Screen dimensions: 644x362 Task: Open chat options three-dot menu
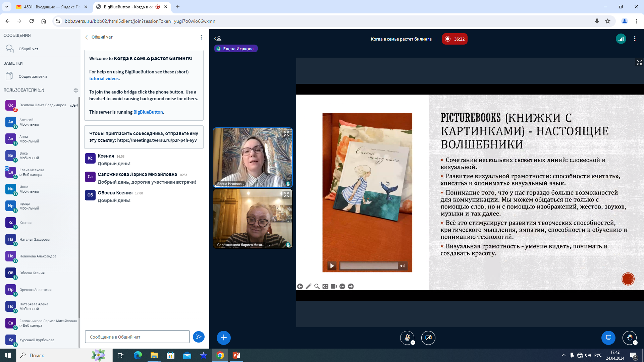[x=201, y=37]
